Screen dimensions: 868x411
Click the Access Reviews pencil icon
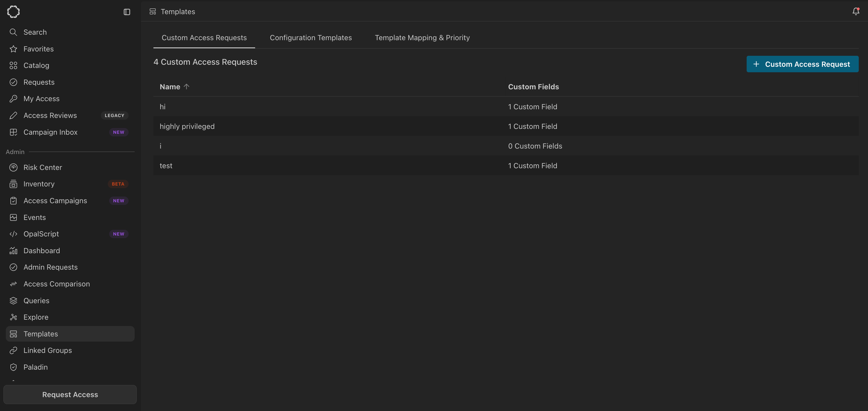(x=14, y=115)
